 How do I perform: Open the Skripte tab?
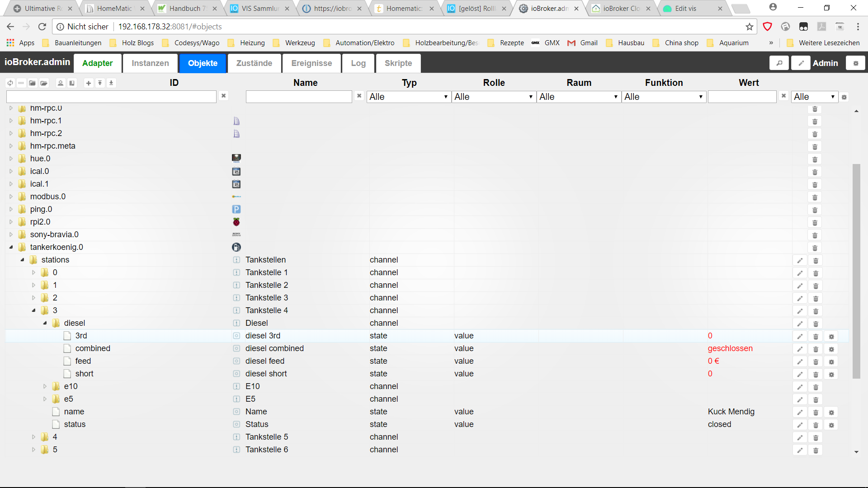[398, 63]
